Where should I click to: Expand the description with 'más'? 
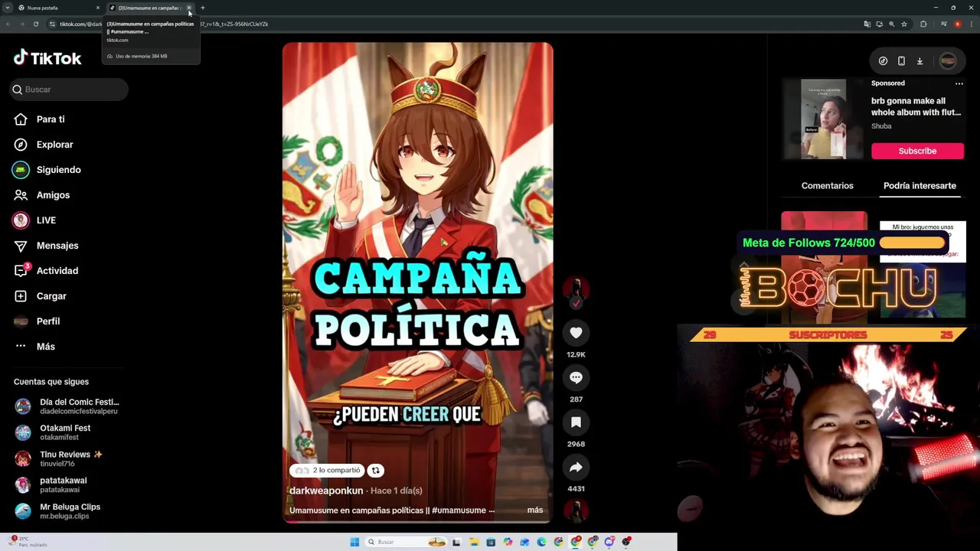[x=535, y=510]
